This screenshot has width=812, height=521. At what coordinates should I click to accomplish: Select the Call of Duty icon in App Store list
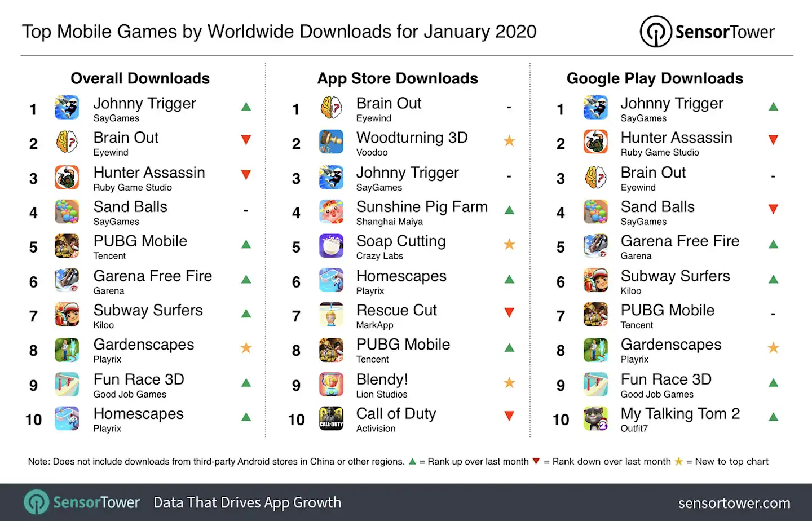click(x=331, y=419)
